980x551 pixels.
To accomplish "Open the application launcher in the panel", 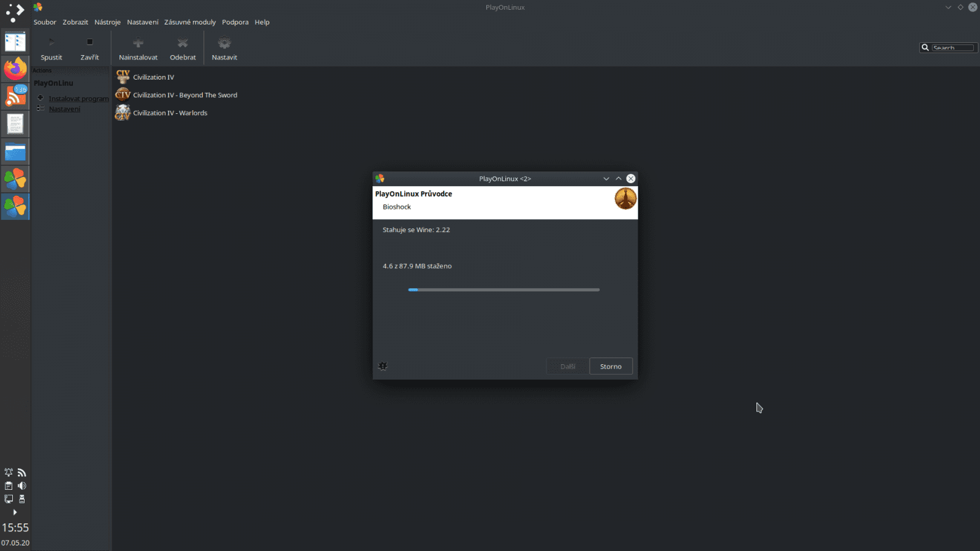I will (x=15, y=13).
